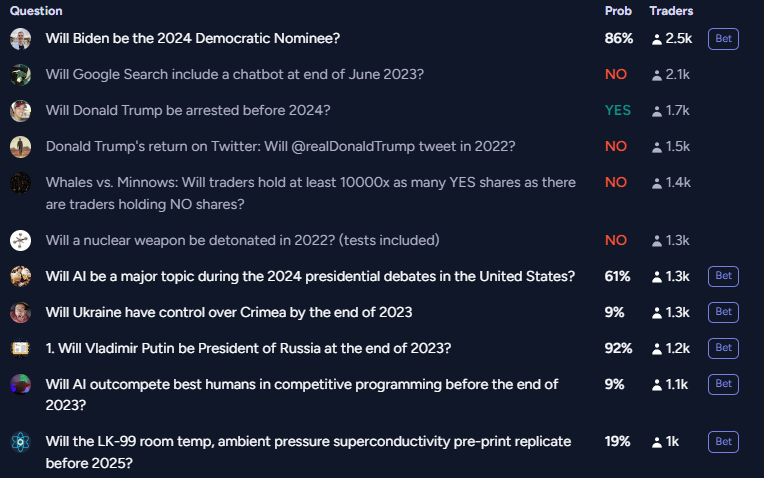The height and width of the screenshot is (478, 764).
Task: Click avatar next to Crimea control question
Action: point(20,312)
